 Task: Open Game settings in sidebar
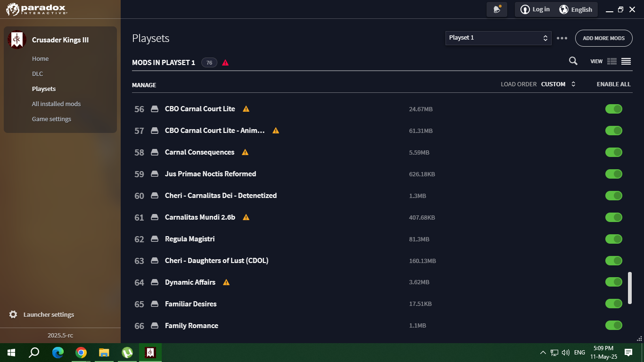click(x=51, y=119)
